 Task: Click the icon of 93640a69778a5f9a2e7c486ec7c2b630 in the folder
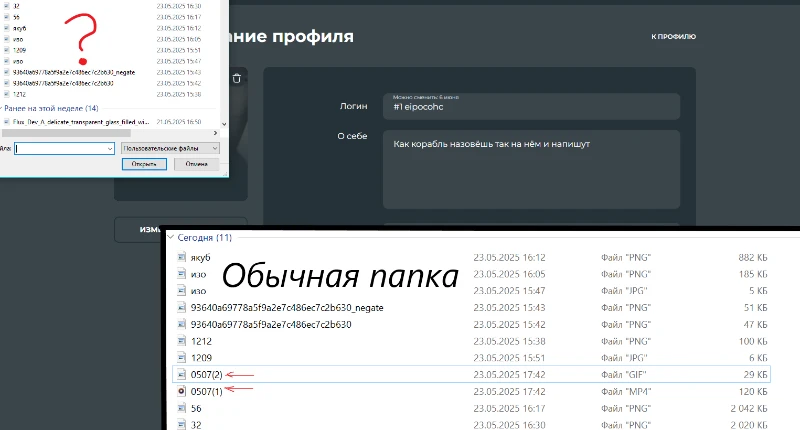pyautogui.click(x=181, y=324)
